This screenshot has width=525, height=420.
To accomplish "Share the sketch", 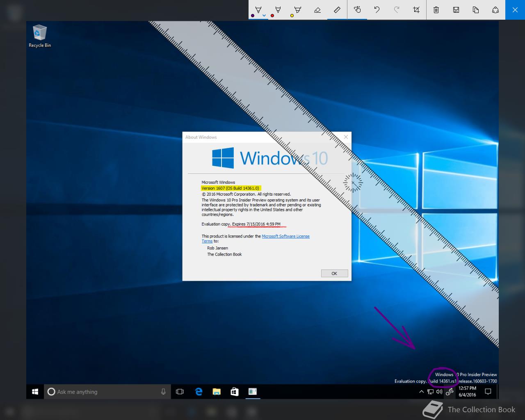I will (x=495, y=10).
